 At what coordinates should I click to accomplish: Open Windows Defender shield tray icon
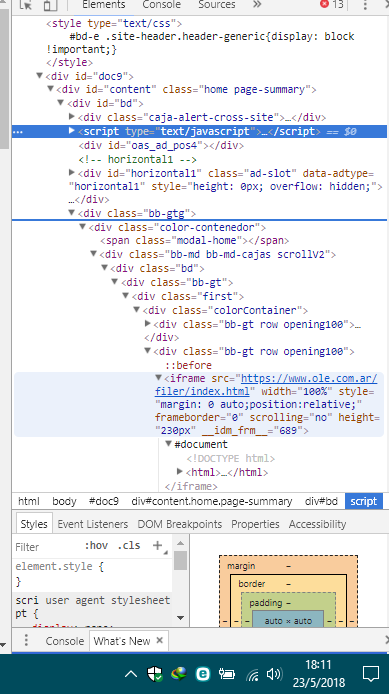click(x=155, y=674)
